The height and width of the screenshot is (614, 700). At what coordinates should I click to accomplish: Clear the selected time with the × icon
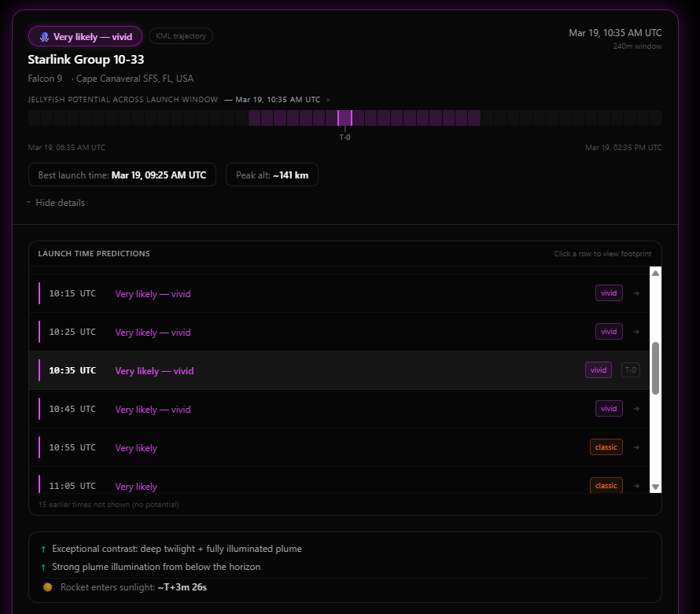click(x=328, y=100)
